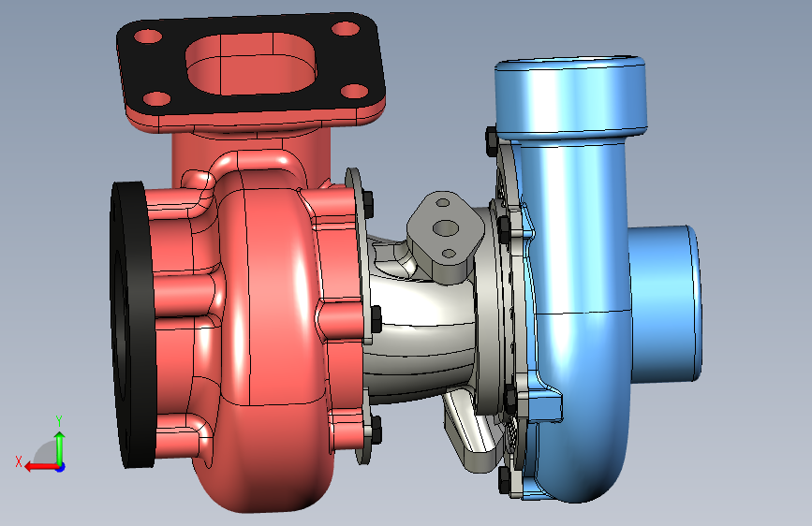812x526 pixels.
Task: Pick the large center hole of oil flange
Action: coord(446,227)
